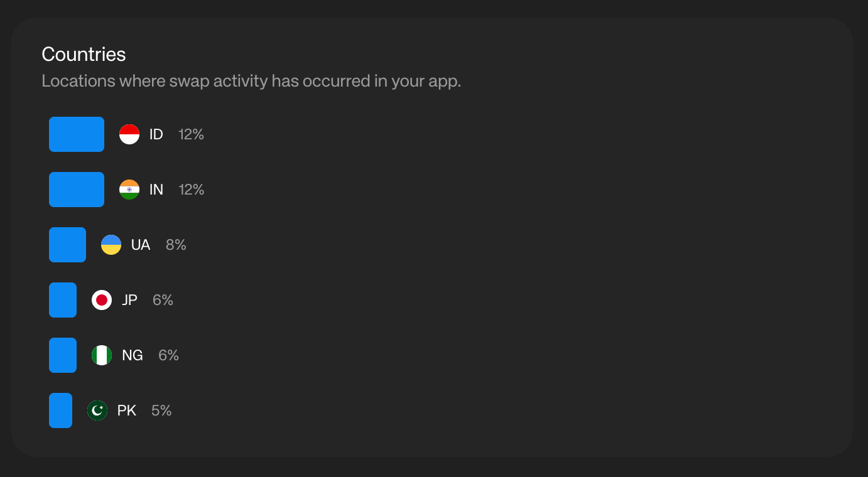The image size is (868, 477).
Task: Click the 12% value next to ID
Action: [x=191, y=134]
